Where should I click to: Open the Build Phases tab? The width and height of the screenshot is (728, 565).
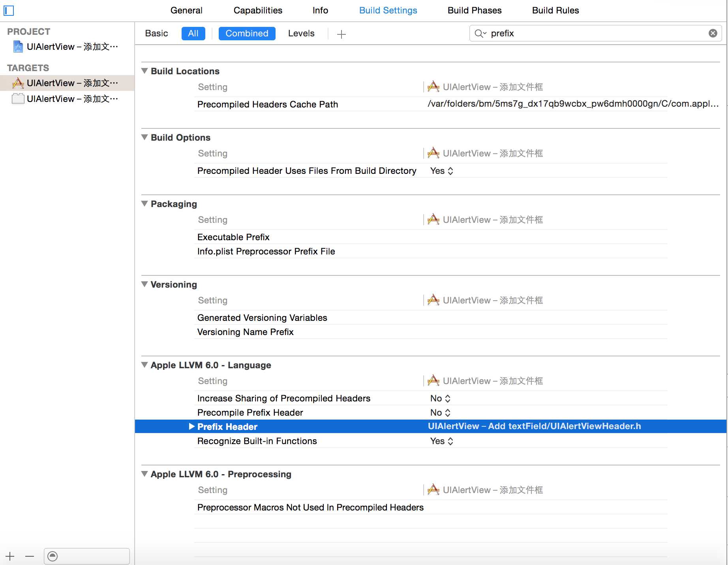[475, 11]
